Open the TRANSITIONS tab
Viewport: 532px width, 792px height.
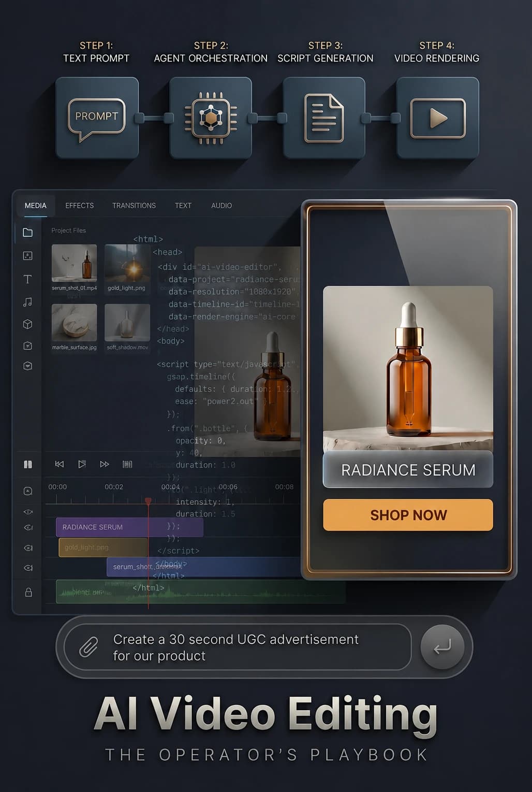[134, 206]
